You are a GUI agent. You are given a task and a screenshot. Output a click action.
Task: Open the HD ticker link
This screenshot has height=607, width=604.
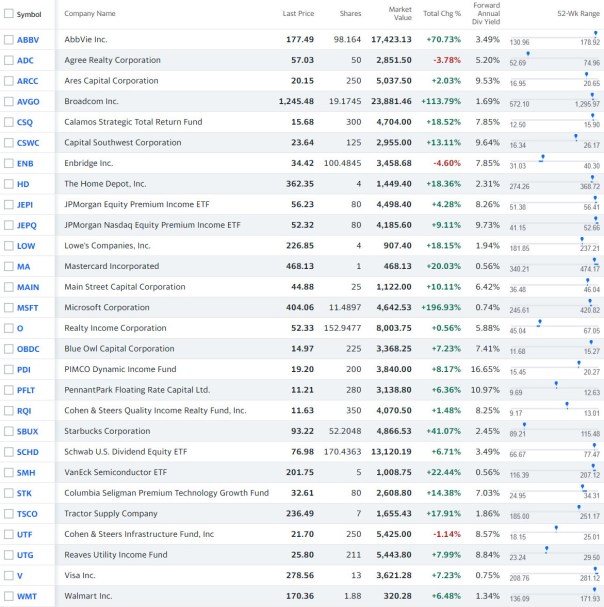(x=23, y=184)
